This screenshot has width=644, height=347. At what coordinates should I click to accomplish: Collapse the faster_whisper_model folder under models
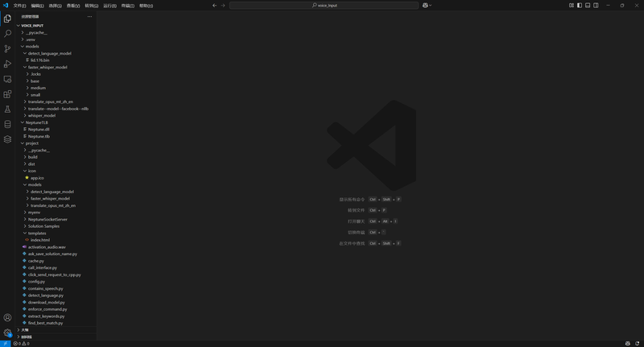pyautogui.click(x=56, y=67)
